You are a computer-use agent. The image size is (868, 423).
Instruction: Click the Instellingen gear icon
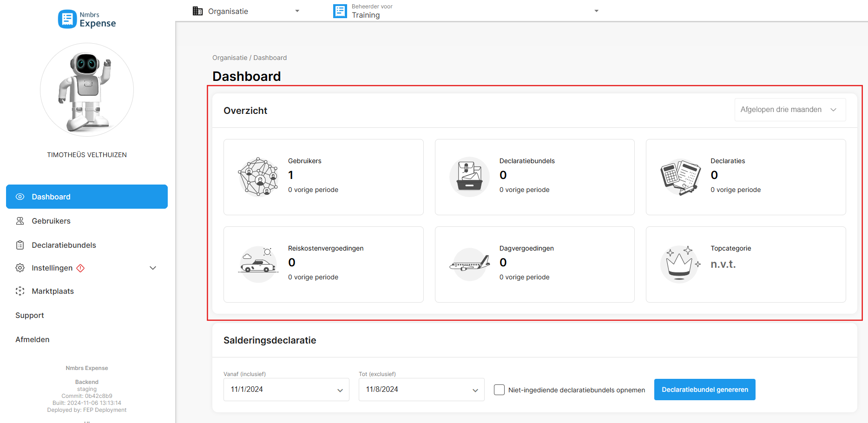(x=20, y=268)
